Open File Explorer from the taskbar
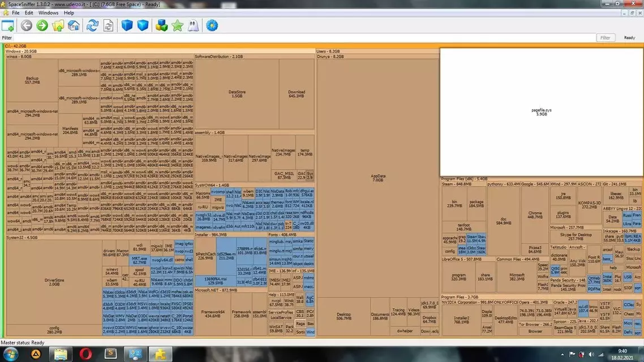This screenshot has width=644, height=362. [61, 354]
